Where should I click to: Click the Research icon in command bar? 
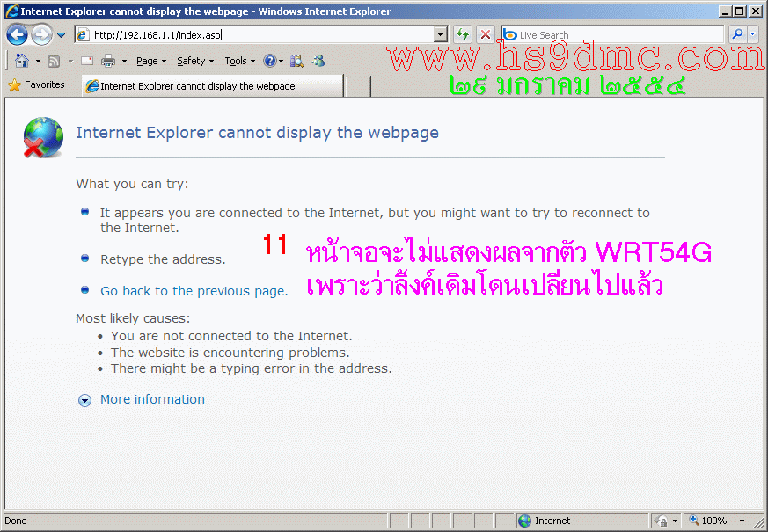pyautogui.click(x=296, y=61)
